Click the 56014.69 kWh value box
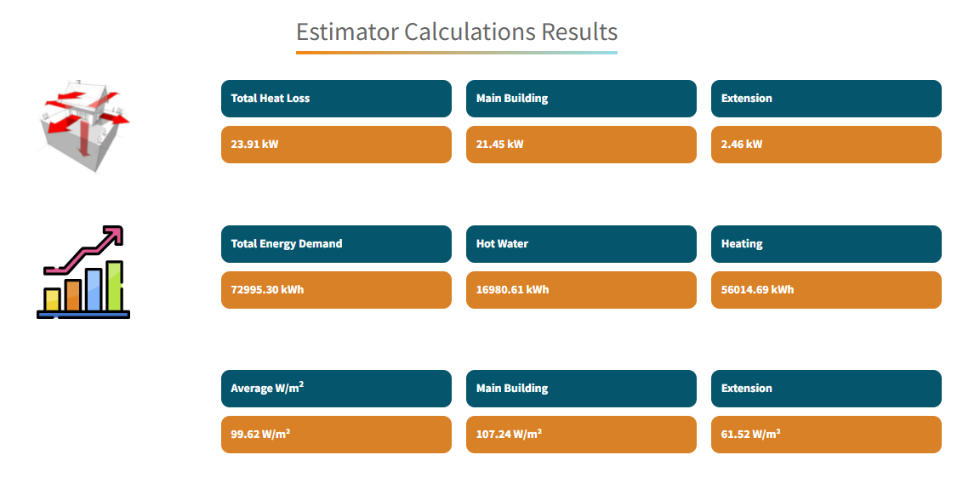980x489 pixels. 826,290
